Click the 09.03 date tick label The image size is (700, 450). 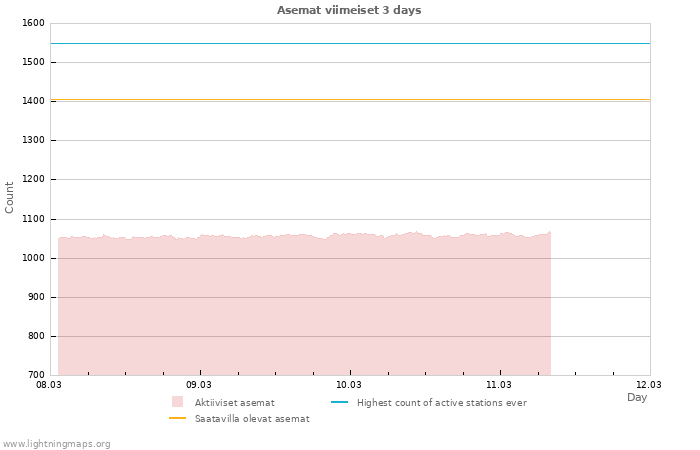[x=199, y=384]
